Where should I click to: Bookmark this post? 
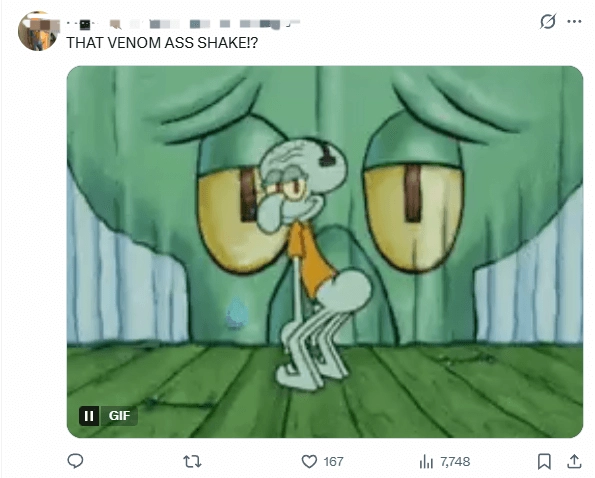(544, 461)
